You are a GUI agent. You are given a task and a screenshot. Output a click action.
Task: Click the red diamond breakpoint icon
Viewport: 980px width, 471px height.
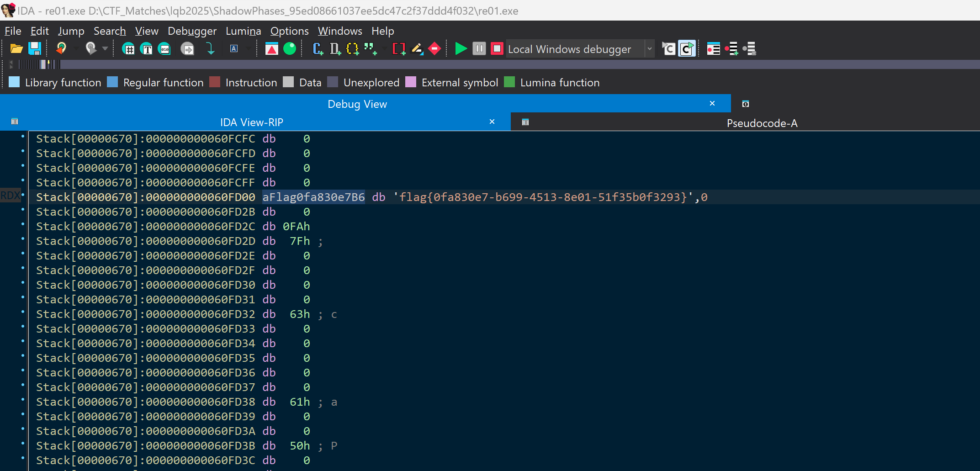tap(434, 48)
